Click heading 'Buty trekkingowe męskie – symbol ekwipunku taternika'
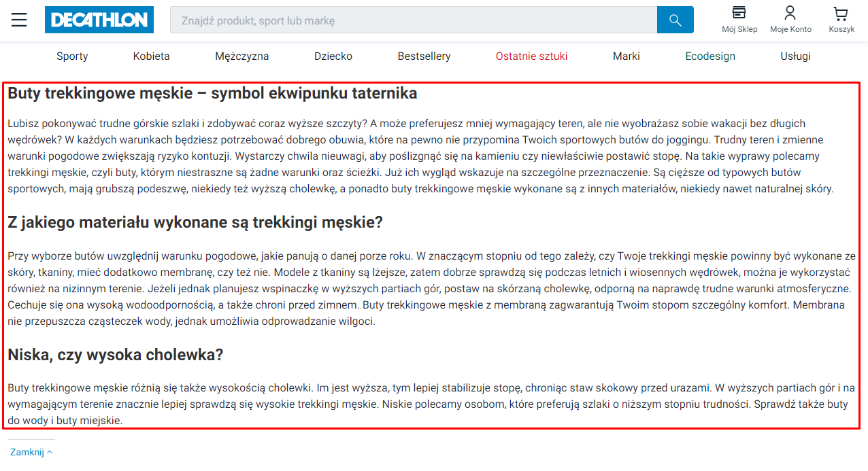868x471 pixels. tap(212, 93)
